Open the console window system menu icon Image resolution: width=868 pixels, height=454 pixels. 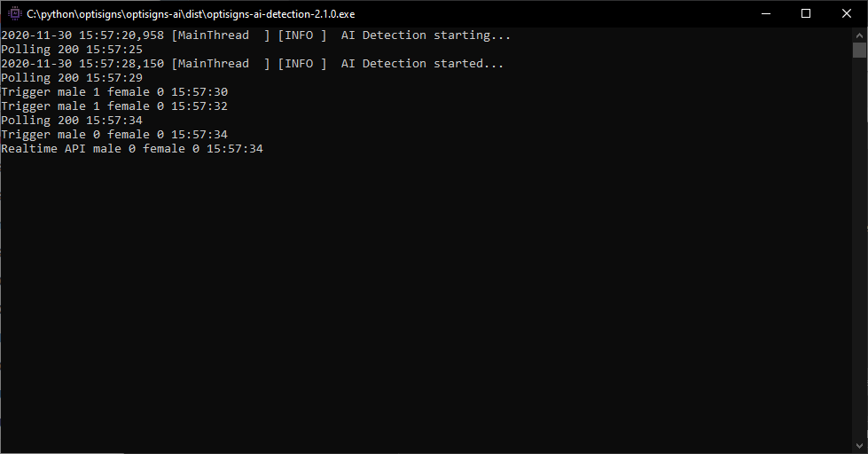(x=13, y=13)
